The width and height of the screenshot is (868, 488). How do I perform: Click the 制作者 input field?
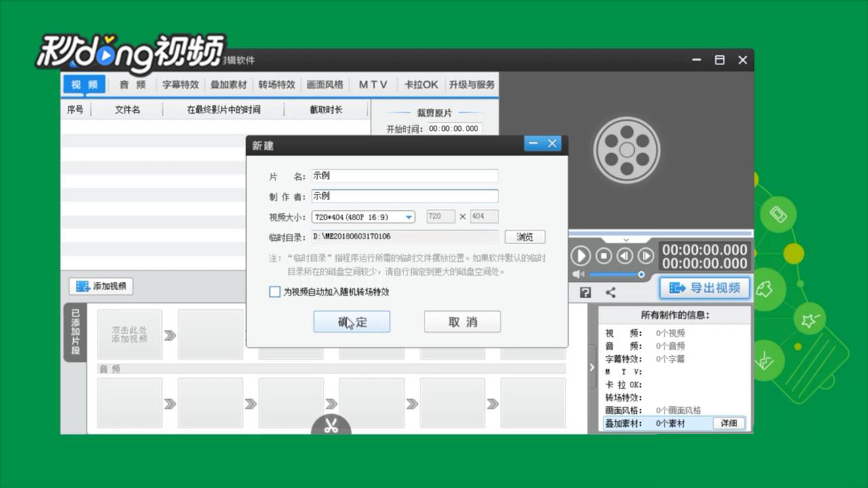click(x=405, y=196)
